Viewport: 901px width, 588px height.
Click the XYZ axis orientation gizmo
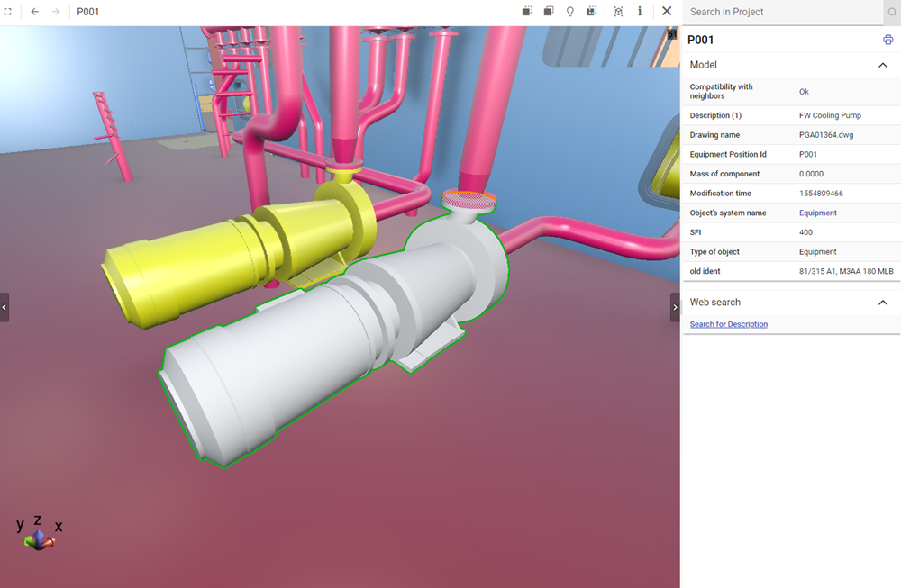coord(38,538)
